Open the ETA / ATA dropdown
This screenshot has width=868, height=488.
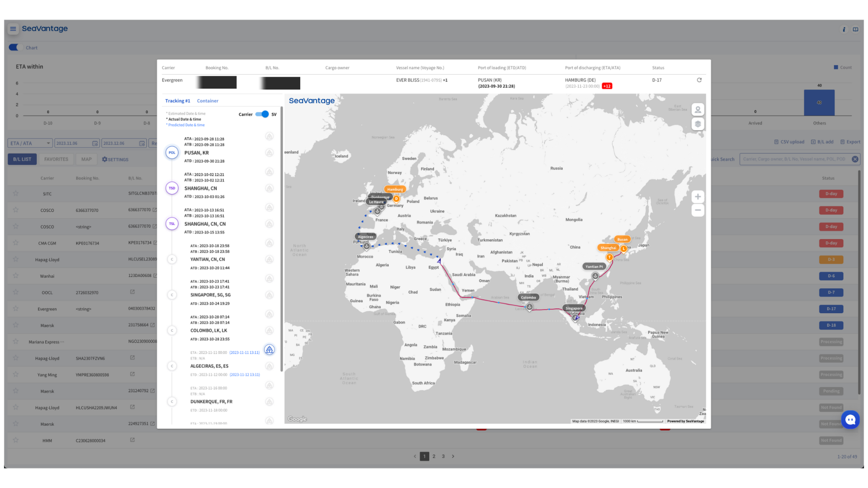(x=30, y=143)
